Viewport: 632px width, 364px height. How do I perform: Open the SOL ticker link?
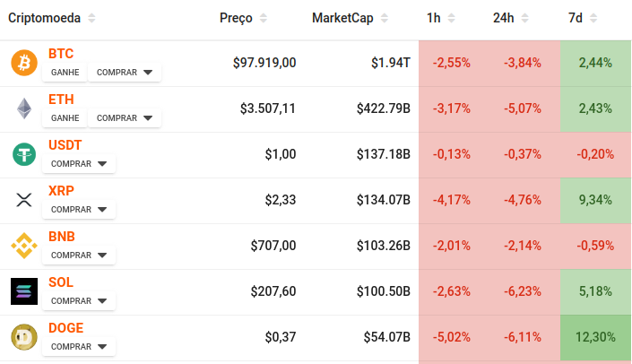point(61,282)
